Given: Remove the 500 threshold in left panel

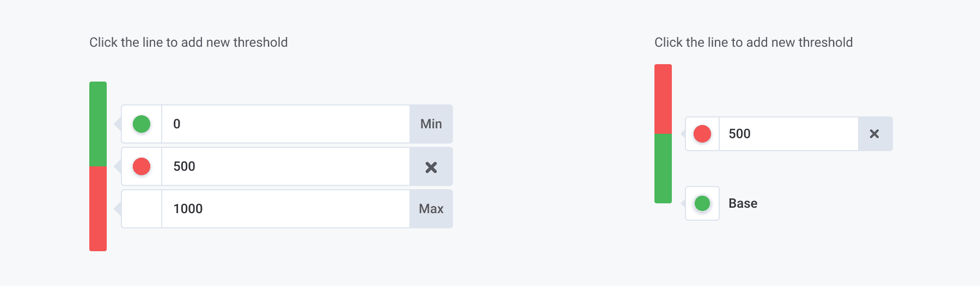Looking at the screenshot, I should click(x=431, y=167).
